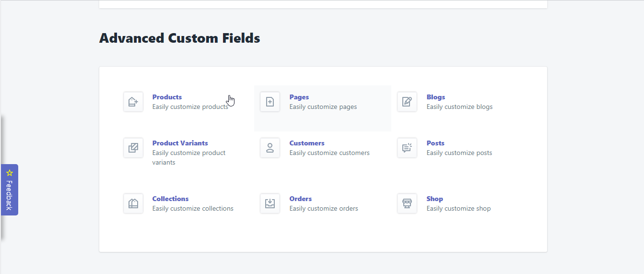644x274 pixels.
Task: Click the Blogs edit icon
Action: pyautogui.click(x=407, y=102)
